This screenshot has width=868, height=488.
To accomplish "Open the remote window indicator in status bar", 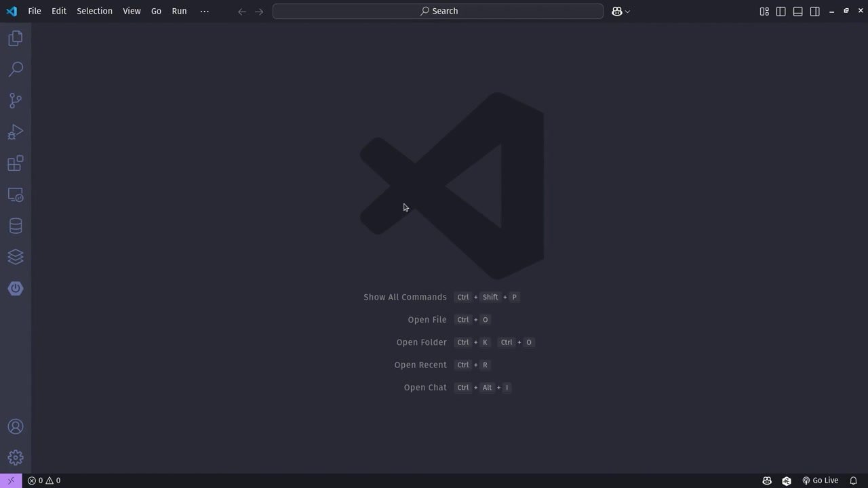I will coord(11,481).
